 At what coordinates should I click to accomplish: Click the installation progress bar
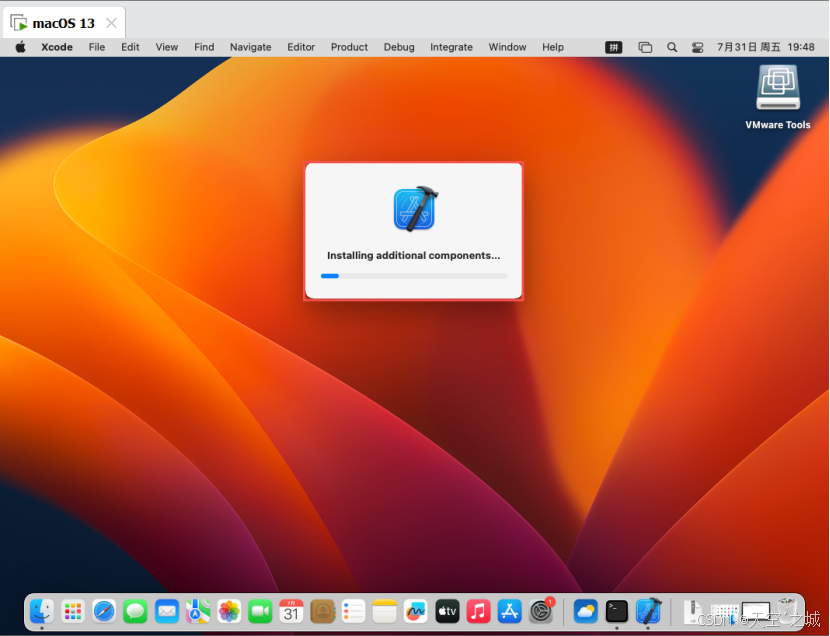[x=414, y=276]
